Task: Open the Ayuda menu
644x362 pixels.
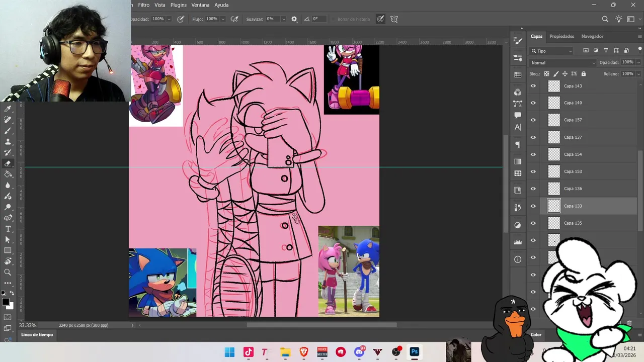Action: coord(221,5)
